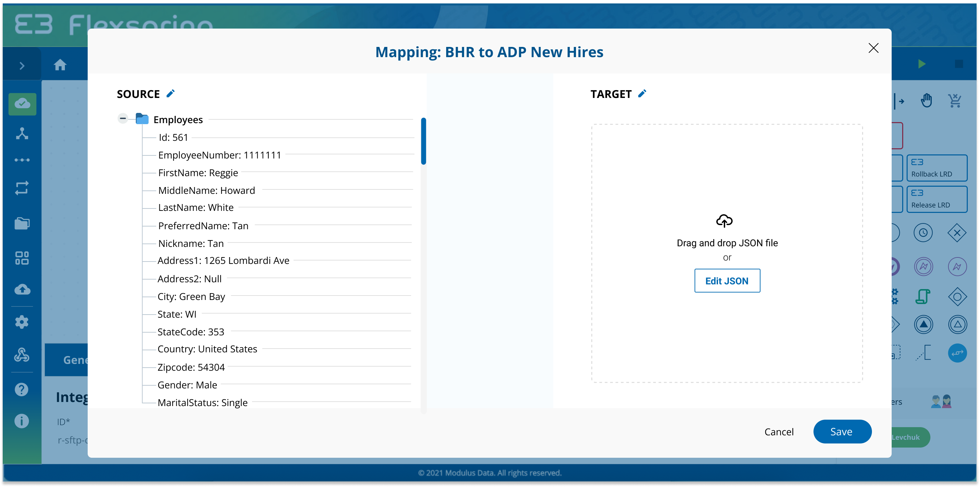Edit the SOURCE schema with pencil icon
Image resolution: width=980 pixels, height=487 pixels.
[x=171, y=94]
